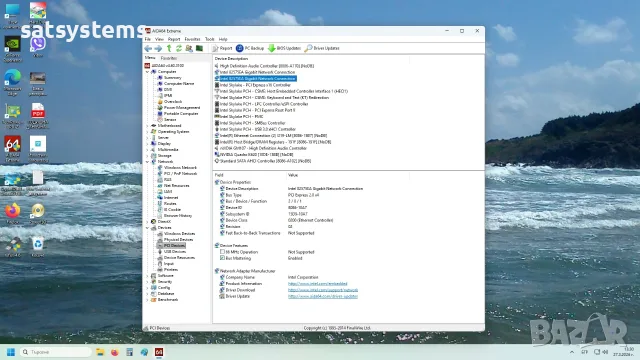Open the Product Information intel.com link
The height and width of the screenshot is (360, 640).
tap(318, 284)
